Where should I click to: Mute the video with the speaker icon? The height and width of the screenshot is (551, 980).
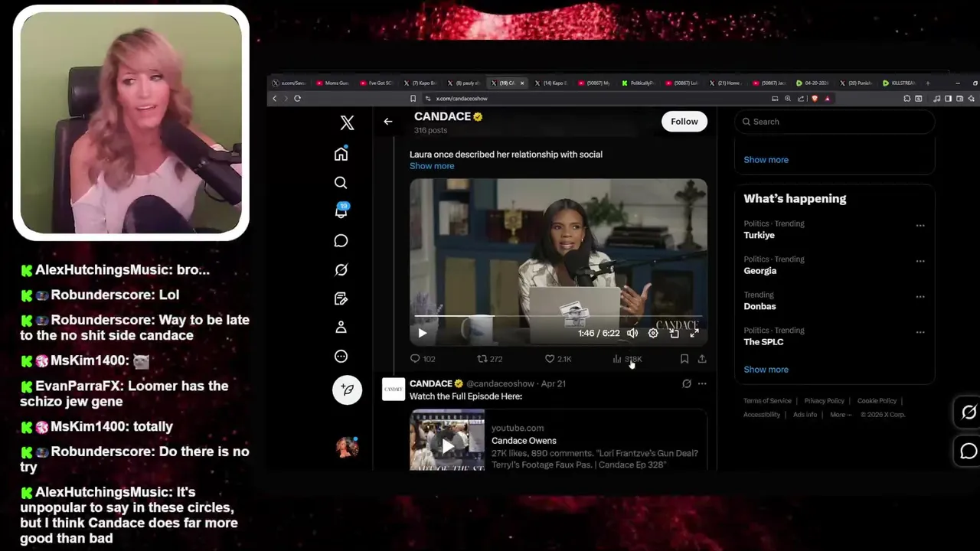tap(632, 333)
